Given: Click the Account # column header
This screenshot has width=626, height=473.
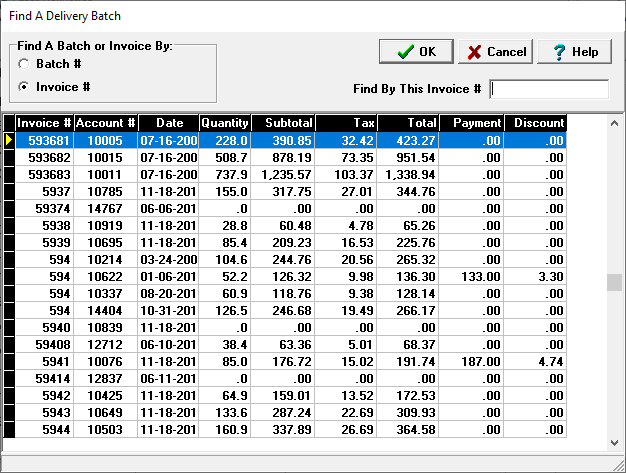Looking at the screenshot, I should coord(105,123).
